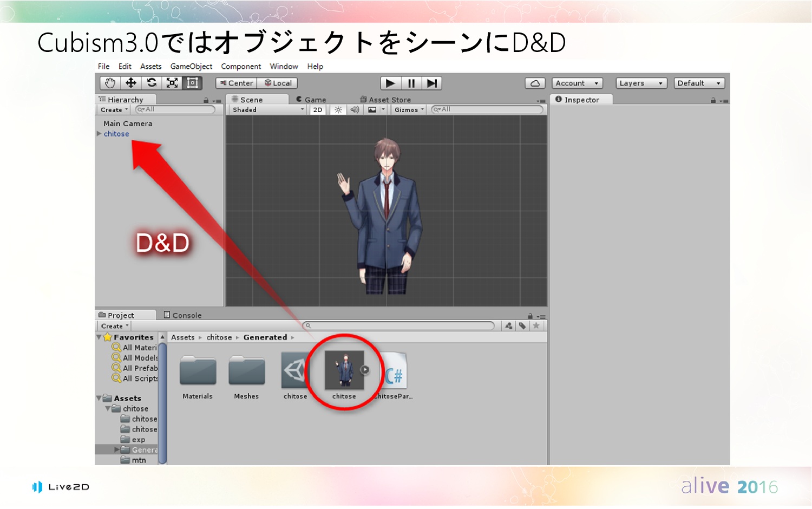Select the Scale tool

point(172,83)
